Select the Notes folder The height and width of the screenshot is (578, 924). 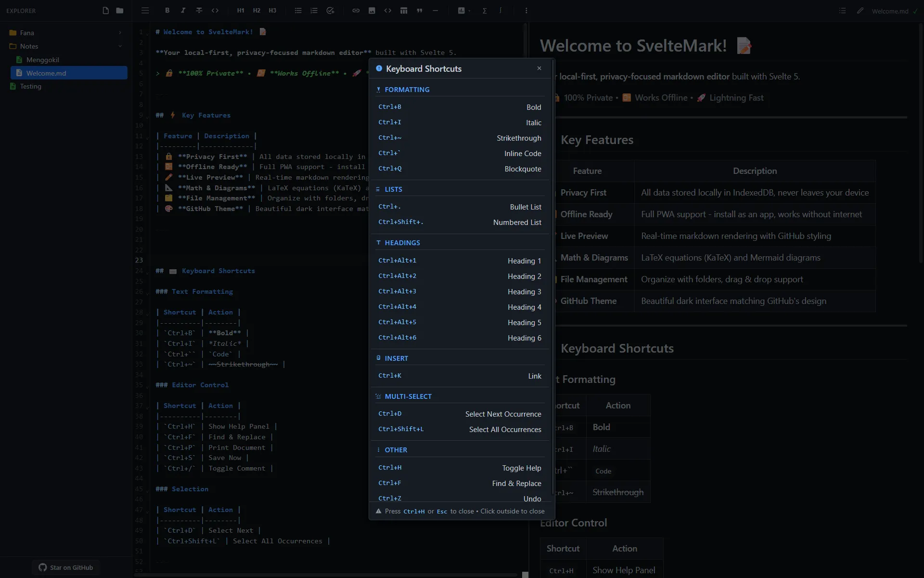[x=66, y=46]
